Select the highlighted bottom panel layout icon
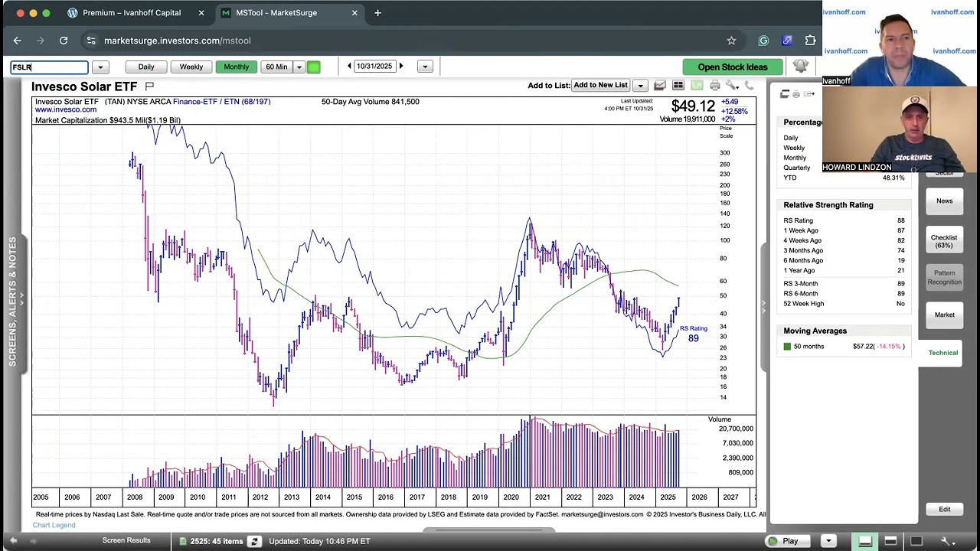Image resolution: width=980 pixels, height=551 pixels. click(x=865, y=541)
